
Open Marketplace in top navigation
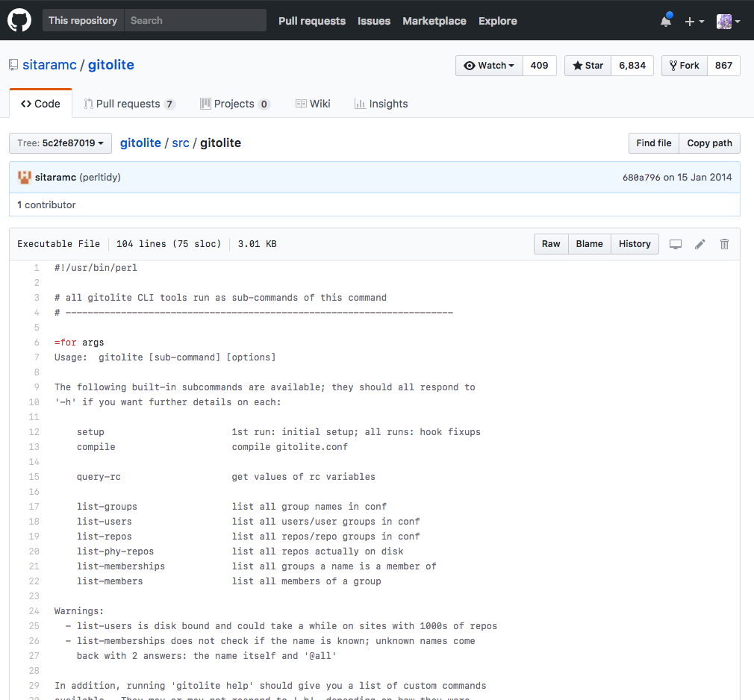[434, 21]
